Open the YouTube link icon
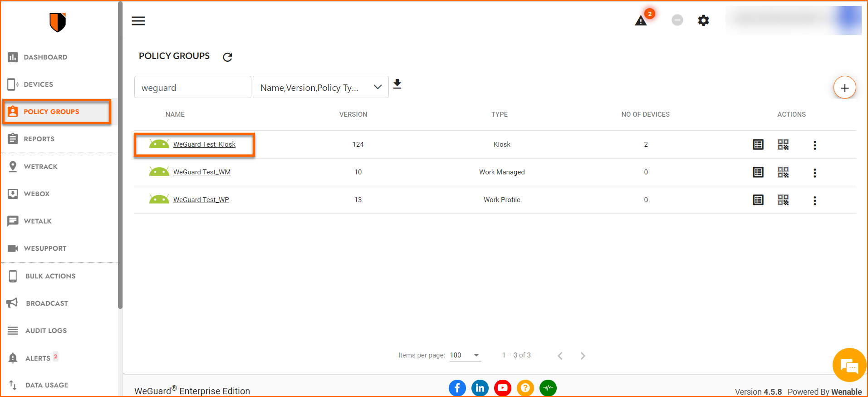This screenshot has width=868, height=397. coord(503,388)
